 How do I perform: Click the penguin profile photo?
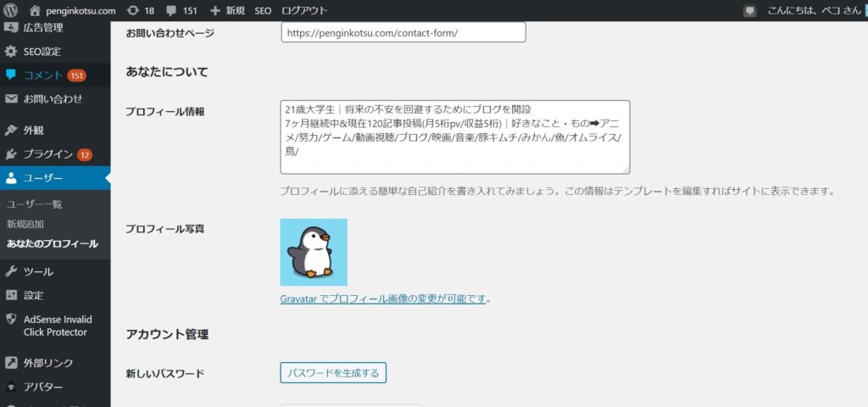click(x=314, y=252)
